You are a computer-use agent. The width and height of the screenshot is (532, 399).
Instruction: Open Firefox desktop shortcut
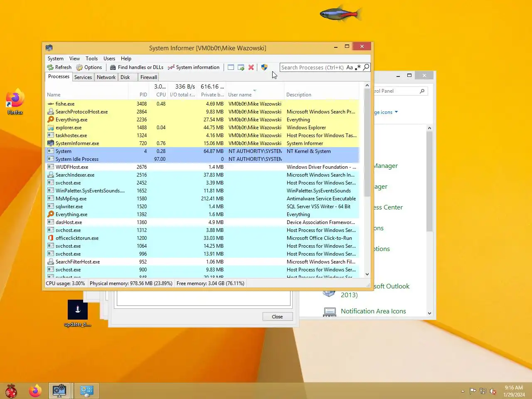pyautogui.click(x=15, y=102)
